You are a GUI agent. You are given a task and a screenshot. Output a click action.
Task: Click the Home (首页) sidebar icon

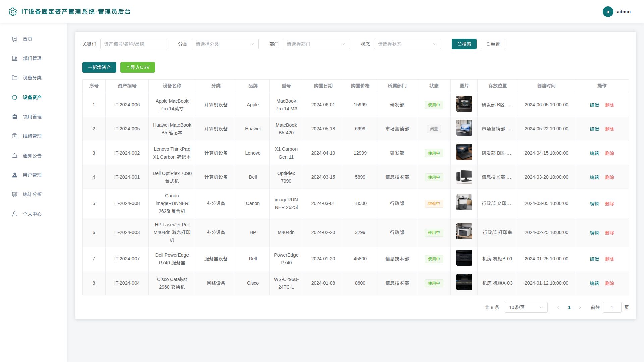click(x=15, y=39)
